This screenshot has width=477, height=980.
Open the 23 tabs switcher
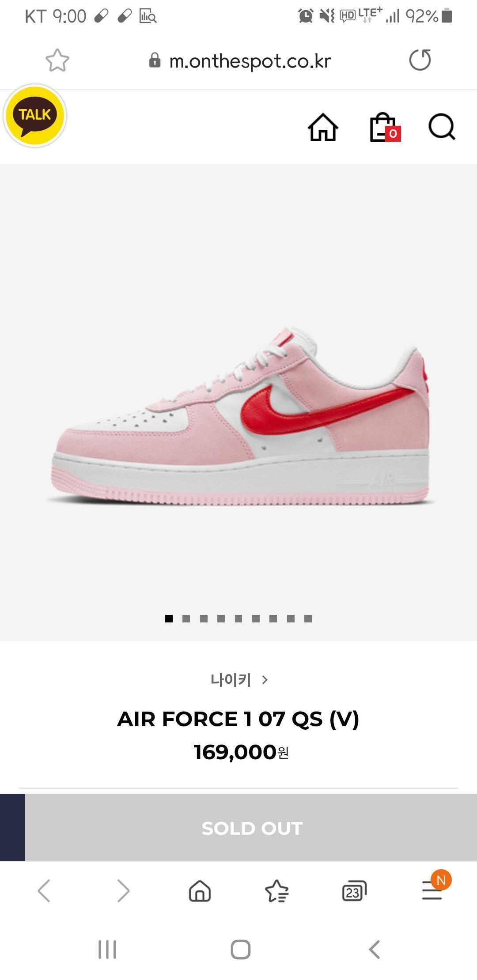pos(354,891)
